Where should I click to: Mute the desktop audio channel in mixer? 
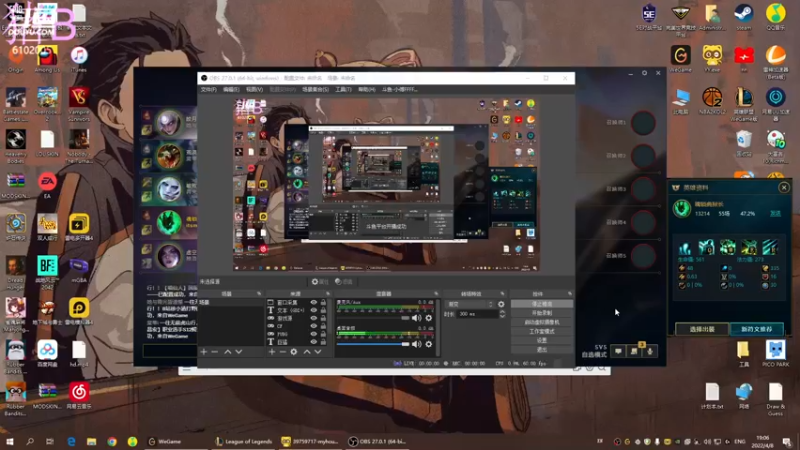[417, 344]
